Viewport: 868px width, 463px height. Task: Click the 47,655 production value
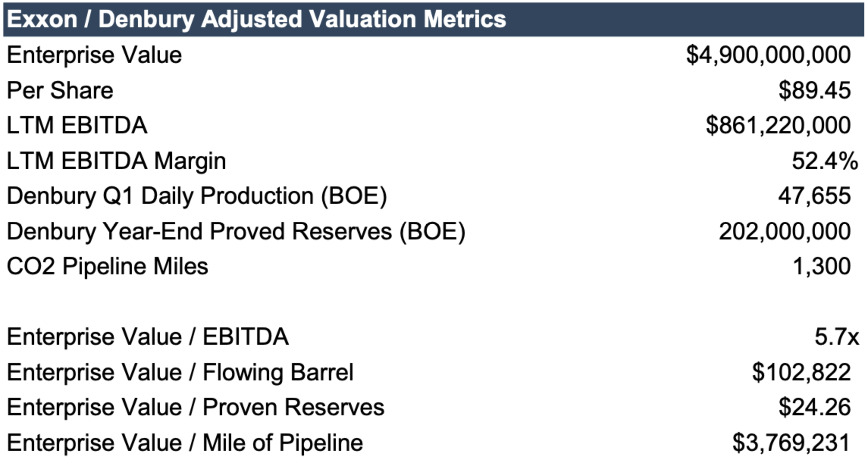point(815,196)
